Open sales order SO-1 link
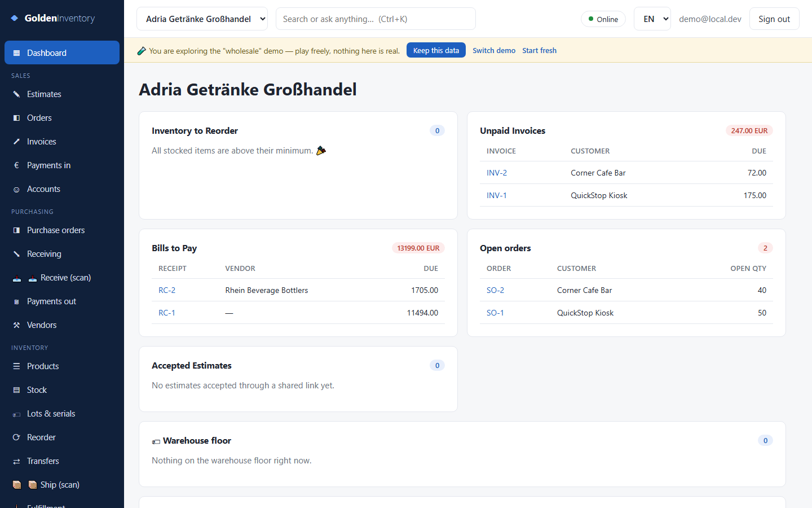812x508 pixels. (495, 313)
